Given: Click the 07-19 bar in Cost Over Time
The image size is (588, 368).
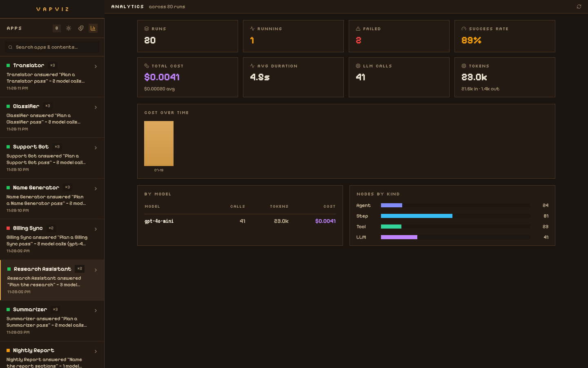Looking at the screenshot, I should coord(159,144).
